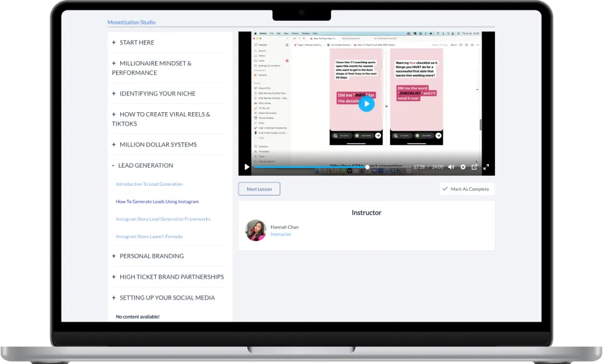Expand the START HERE section
This screenshot has height=364, width=603.
coord(133,42)
